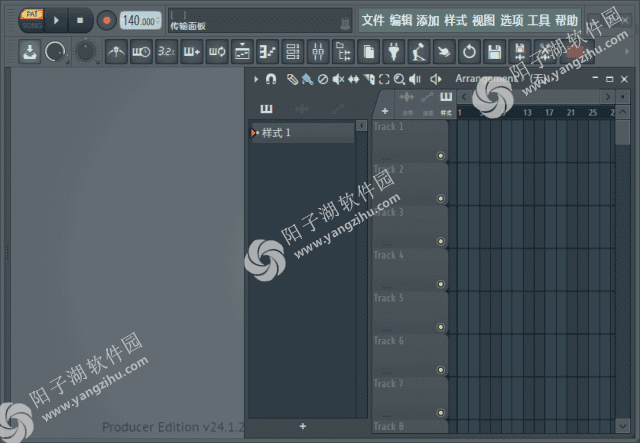Open the channel rack icon
The height and width of the screenshot is (443, 640).
pyautogui.click(x=293, y=52)
